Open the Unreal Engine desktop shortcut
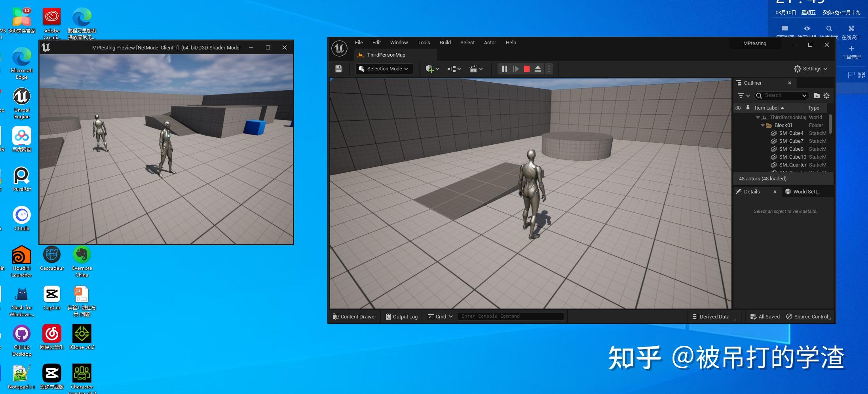The image size is (868, 394). pyautogui.click(x=22, y=103)
